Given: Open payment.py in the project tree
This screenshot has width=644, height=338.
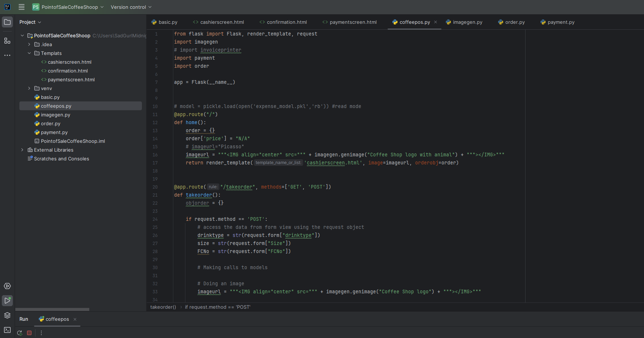Looking at the screenshot, I should 54,132.
